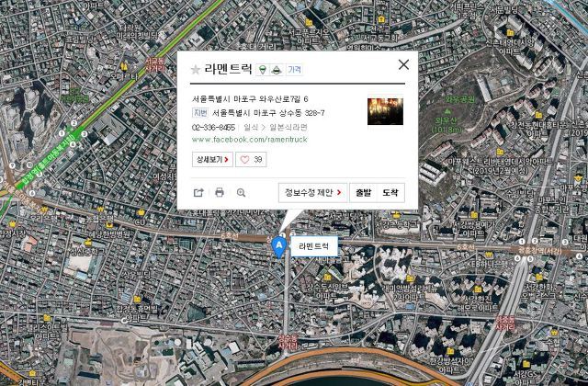Select road address 와우산로7길 6 text

tap(284, 99)
